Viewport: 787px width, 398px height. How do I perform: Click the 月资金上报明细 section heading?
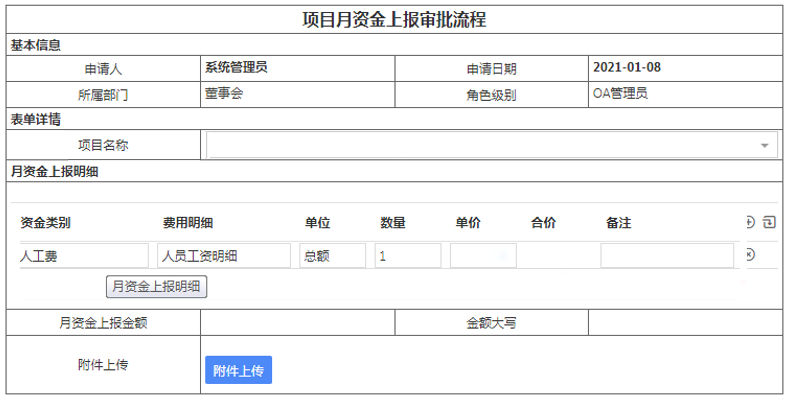[x=54, y=172]
